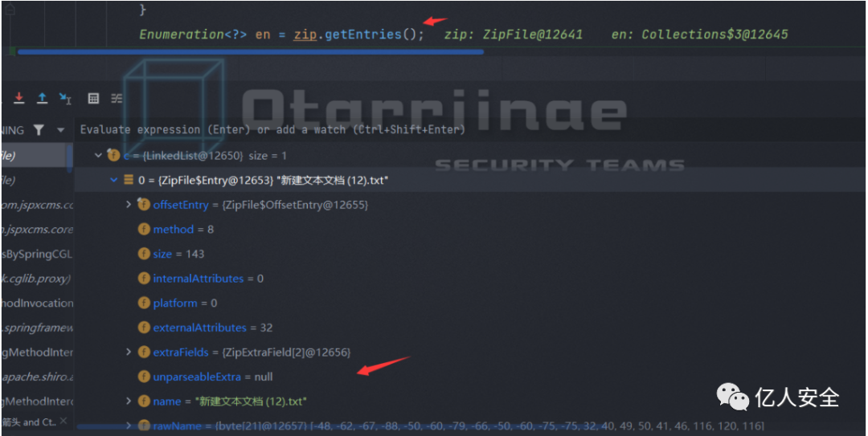This screenshot has height=436, width=868.
Task: Click the thread filter funnel icon
Action: tap(39, 130)
